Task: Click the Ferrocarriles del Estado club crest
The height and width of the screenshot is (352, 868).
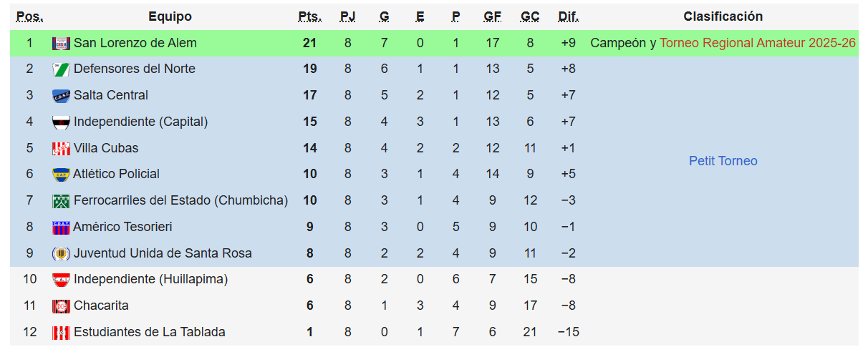Action: click(61, 201)
